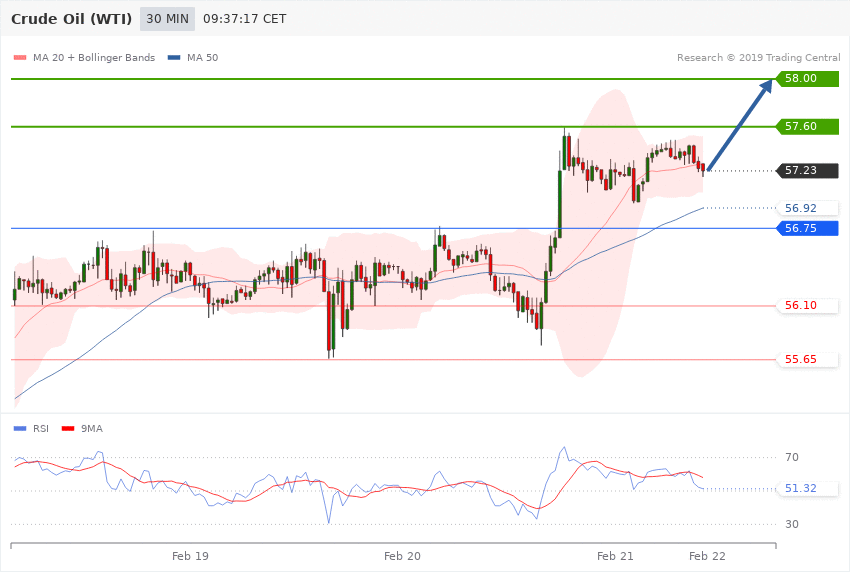Click the Feb 22 date axis label

707,556
